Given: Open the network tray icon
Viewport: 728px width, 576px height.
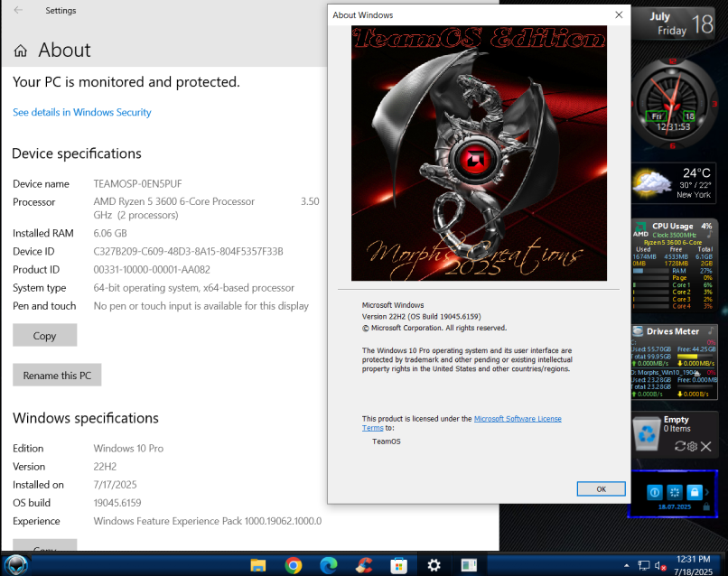Looking at the screenshot, I should pos(643,565).
